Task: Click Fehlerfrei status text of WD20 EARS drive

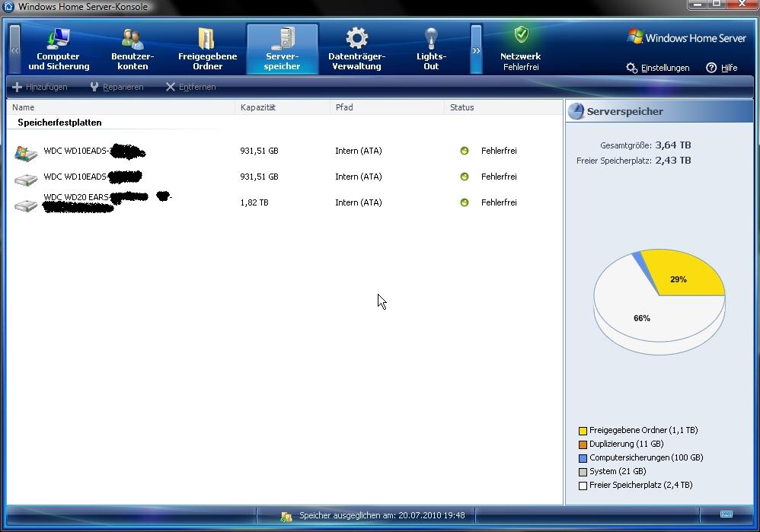Action: click(x=499, y=202)
